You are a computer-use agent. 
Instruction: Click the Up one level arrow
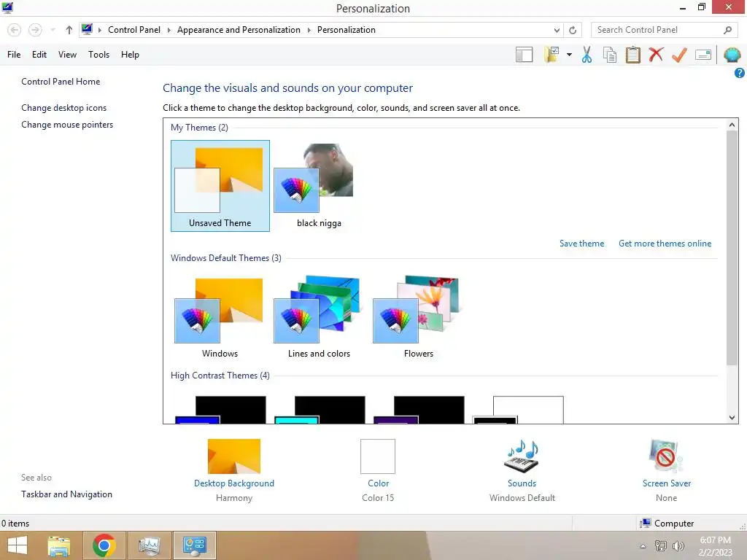(69, 30)
